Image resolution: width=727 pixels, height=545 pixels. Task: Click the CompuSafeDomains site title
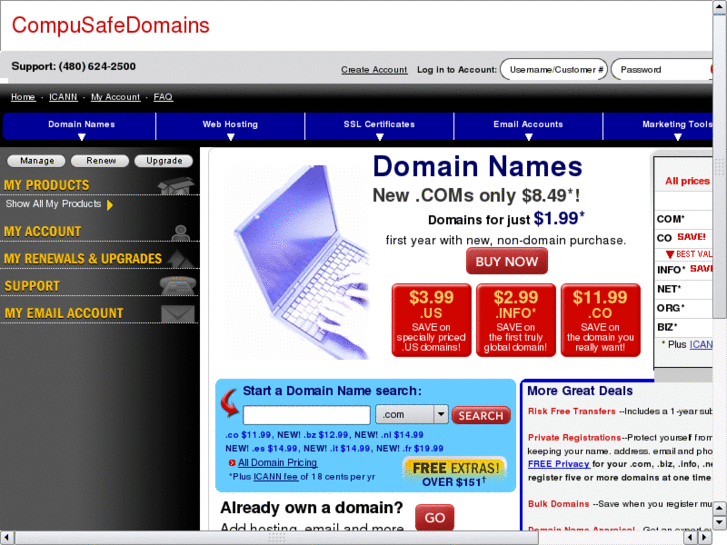[110, 25]
